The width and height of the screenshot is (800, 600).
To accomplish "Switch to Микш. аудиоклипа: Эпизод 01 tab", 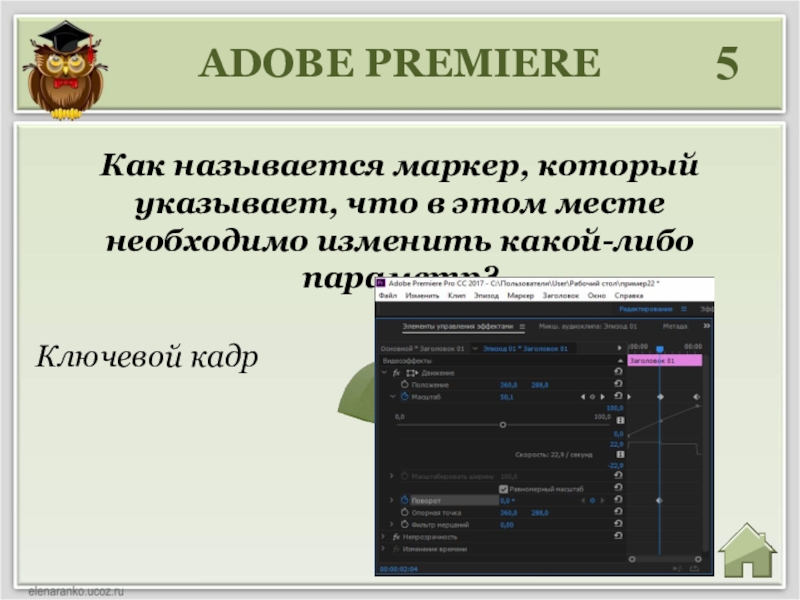I will [x=588, y=327].
